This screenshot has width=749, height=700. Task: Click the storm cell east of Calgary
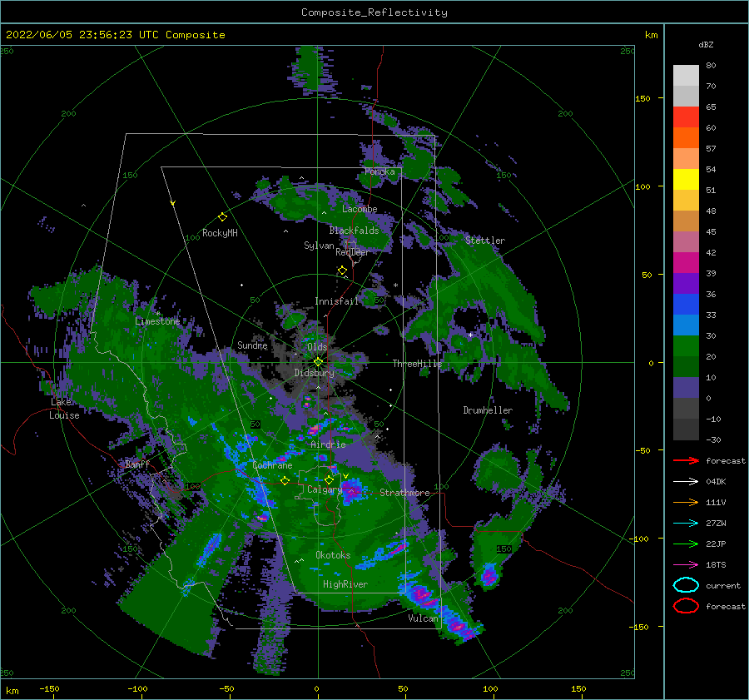(351, 492)
